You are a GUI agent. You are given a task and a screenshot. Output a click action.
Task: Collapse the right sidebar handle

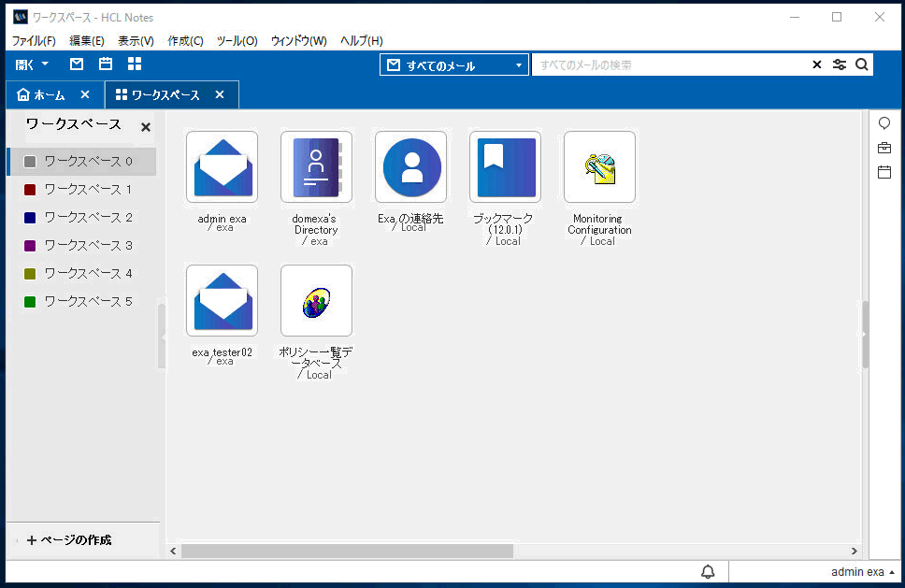[865, 334]
